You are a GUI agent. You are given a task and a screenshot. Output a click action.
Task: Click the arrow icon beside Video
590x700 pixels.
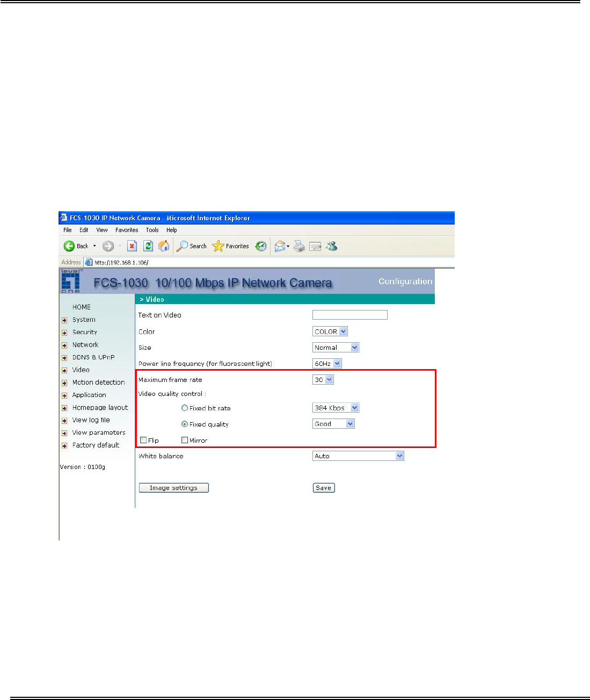click(x=64, y=370)
